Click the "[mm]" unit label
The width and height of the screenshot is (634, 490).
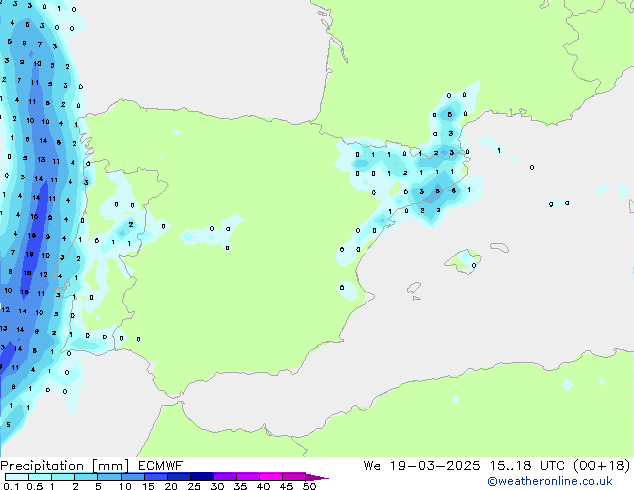tap(110, 466)
